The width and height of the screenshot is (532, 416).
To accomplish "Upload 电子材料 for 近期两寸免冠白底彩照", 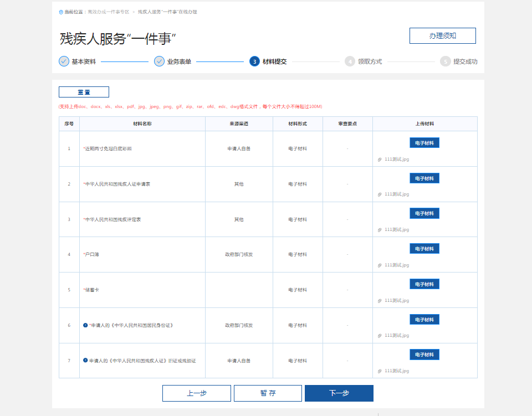I will click(424, 143).
